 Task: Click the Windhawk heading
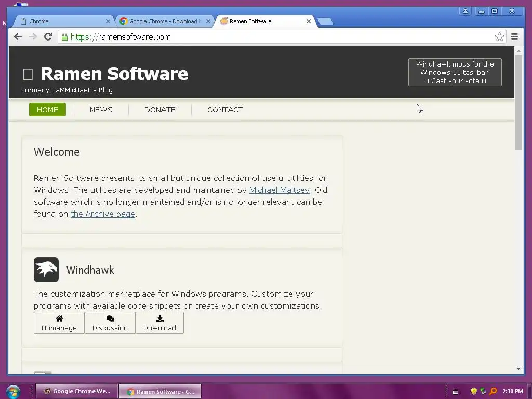[90, 270]
